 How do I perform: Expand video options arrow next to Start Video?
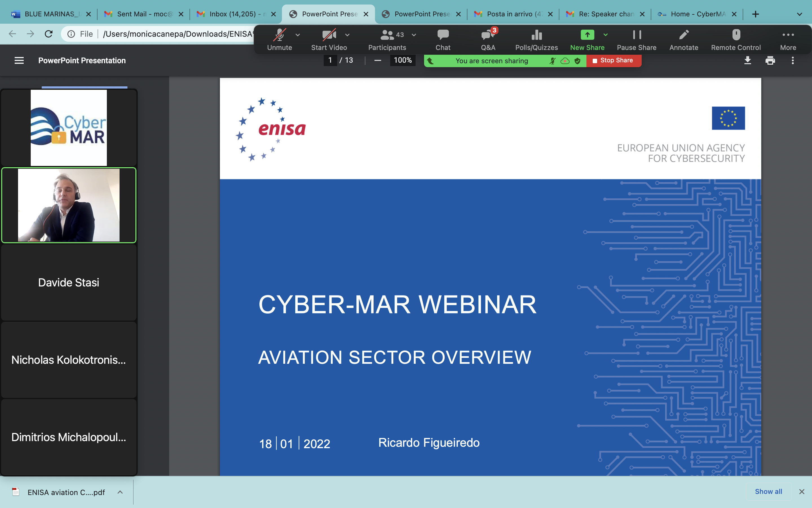347,35
